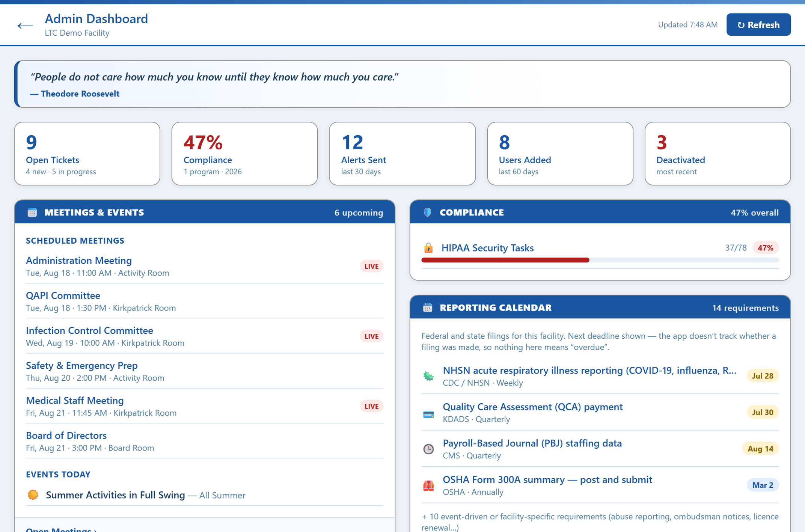Image resolution: width=805 pixels, height=532 pixels.
Task: Open the Administration Meeting entry
Action: point(205,266)
